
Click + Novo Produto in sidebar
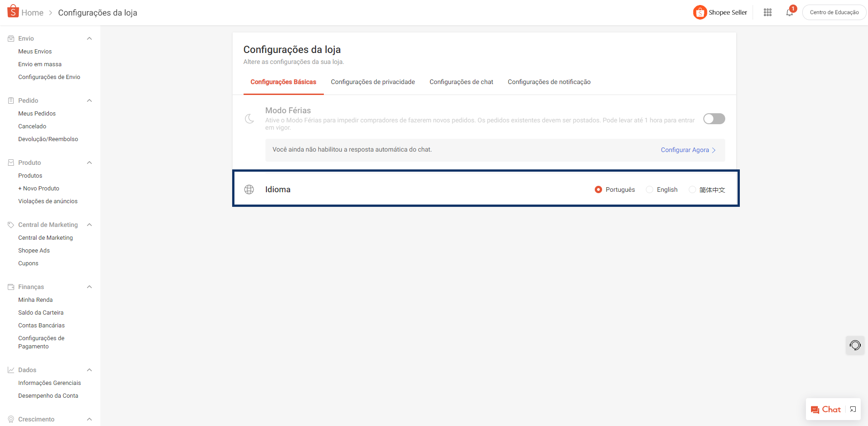pyautogui.click(x=39, y=189)
